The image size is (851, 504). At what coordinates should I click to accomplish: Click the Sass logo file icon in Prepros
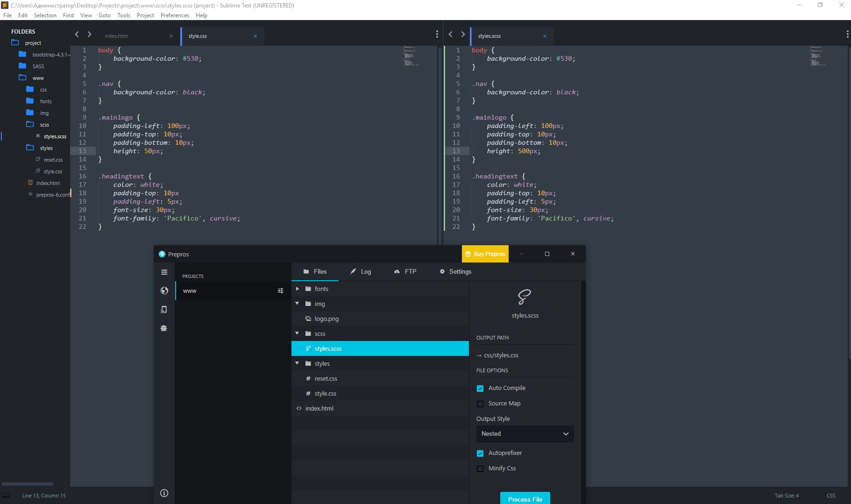pyautogui.click(x=525, y=297)
